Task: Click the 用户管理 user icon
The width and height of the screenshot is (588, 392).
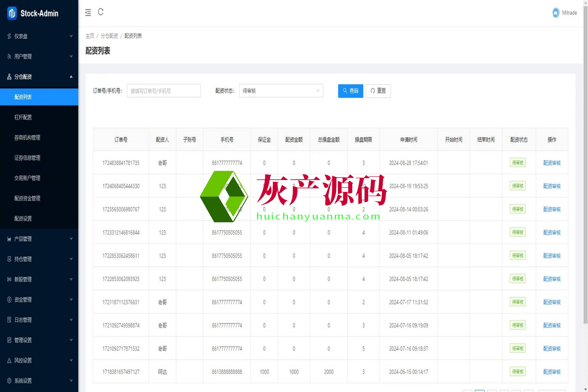Action: pos(9,56)
